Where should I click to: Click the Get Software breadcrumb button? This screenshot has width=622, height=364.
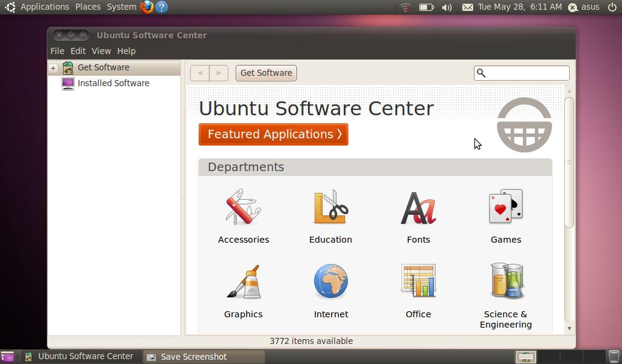266,73
